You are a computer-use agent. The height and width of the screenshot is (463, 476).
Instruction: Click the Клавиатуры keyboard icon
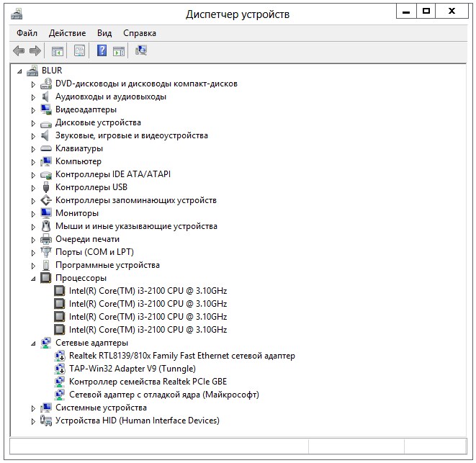[46, 148]
